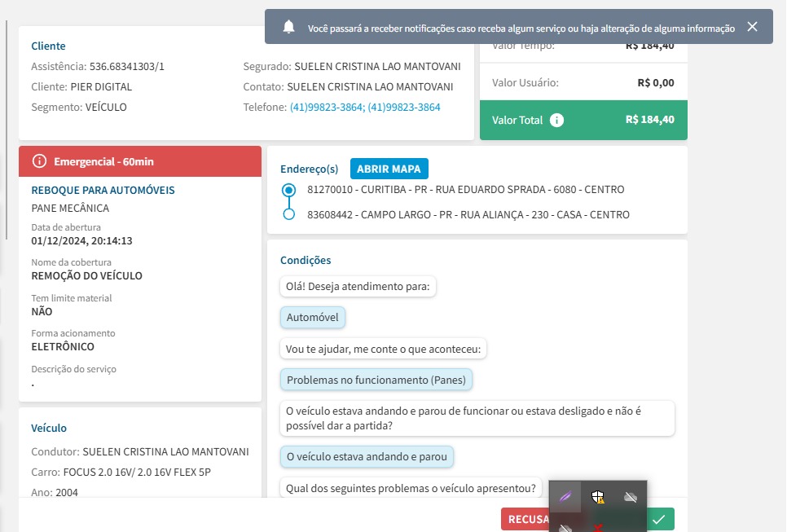Click the Ano 2004 value

click(x=67, y=492)
